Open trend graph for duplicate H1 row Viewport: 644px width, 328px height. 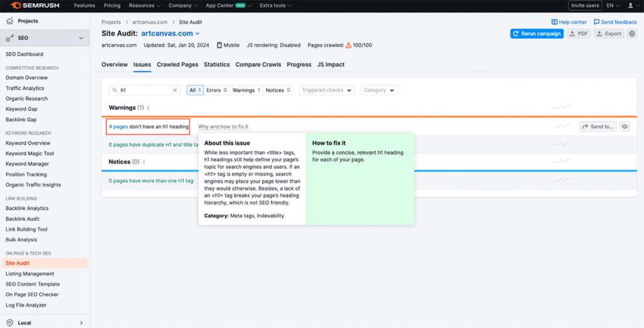[x=562, y=144]
